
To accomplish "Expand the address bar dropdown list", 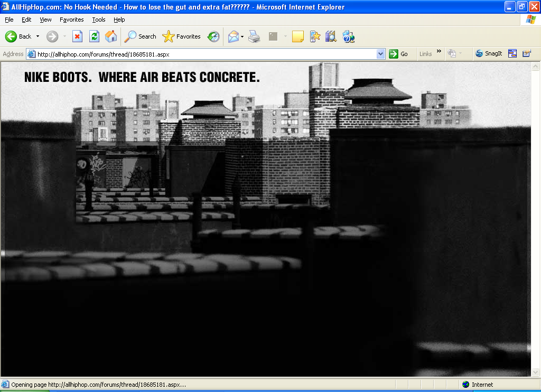I will 380,54.
